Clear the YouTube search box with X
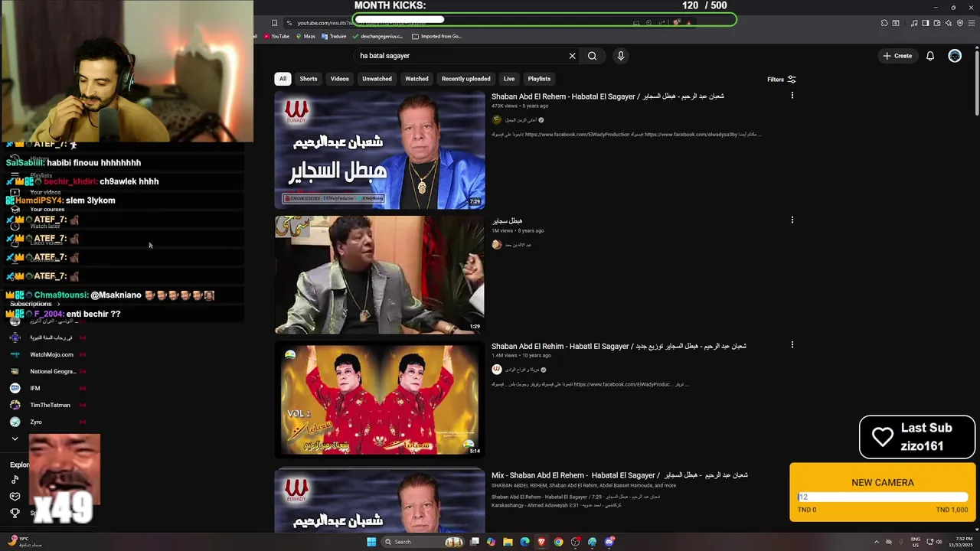980x551 pixels. [572, 56]
